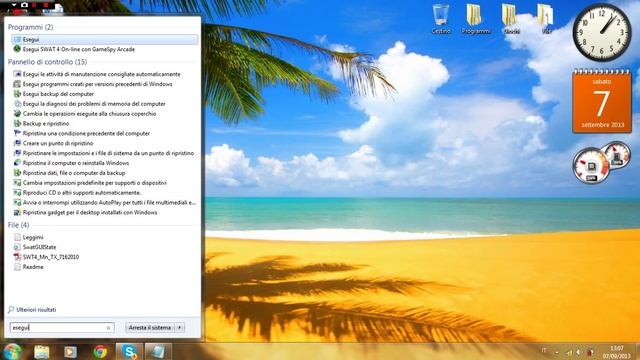Viewport: 640px width, 360px height.
Task: Switch to Skype on the taskbar
Action: coord(129,352)
